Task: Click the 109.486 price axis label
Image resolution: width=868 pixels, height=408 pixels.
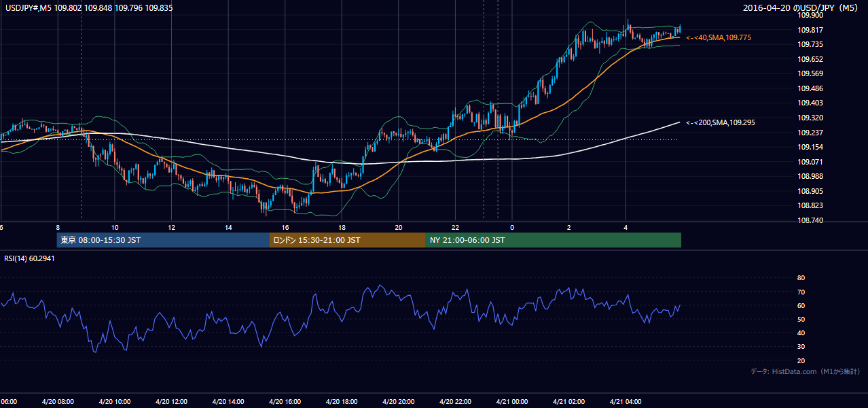Action: [810, 88]
